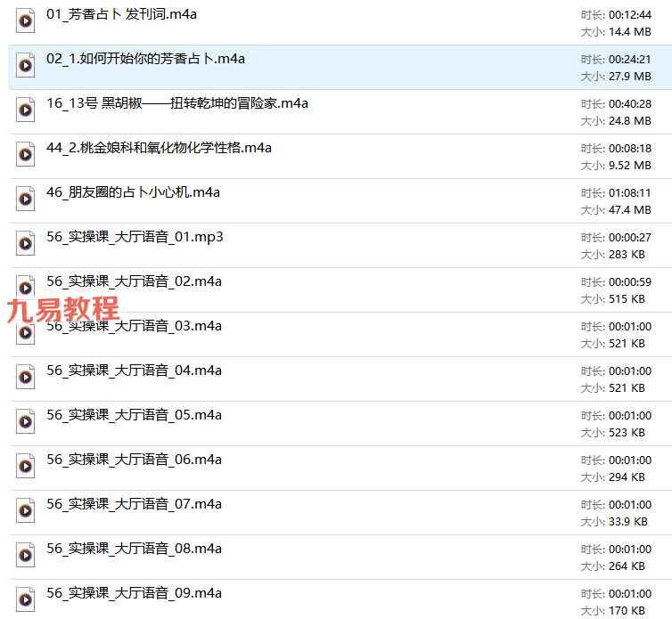Image resolution: width=672 pixels, height=619 pixels.
Task: Click the size value 283 KB
Action: point(627,255)
